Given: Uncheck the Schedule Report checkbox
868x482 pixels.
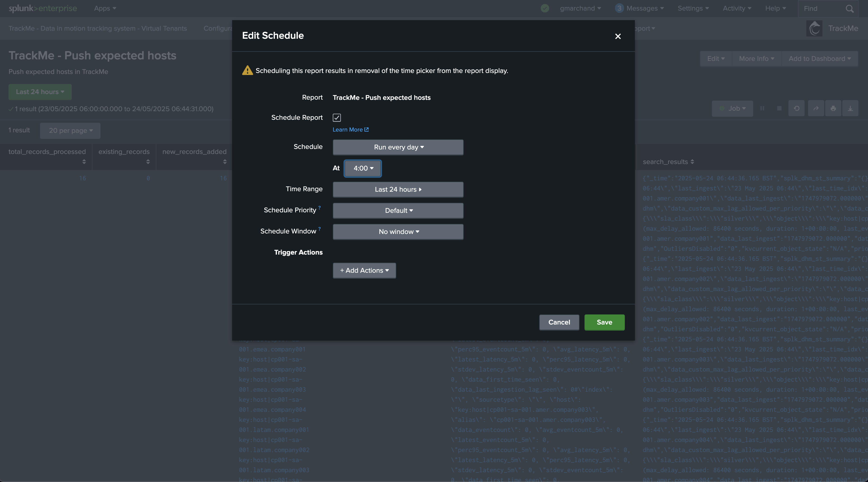Looking at the screenshot, I should point(337,117).
